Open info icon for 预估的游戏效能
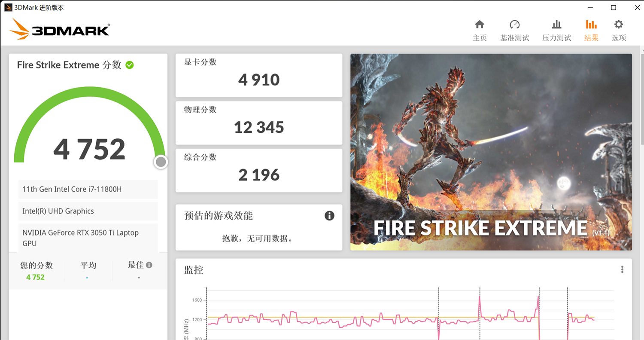Image resolution: width=644 pixels, height=340 pixels. pyautogui.click(x=329, y=216)
